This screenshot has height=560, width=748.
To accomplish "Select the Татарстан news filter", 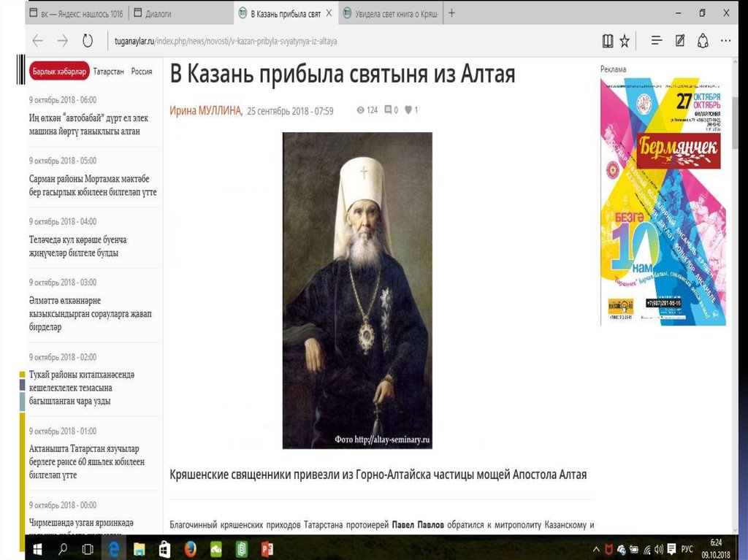I will click(x=108, y=72).
